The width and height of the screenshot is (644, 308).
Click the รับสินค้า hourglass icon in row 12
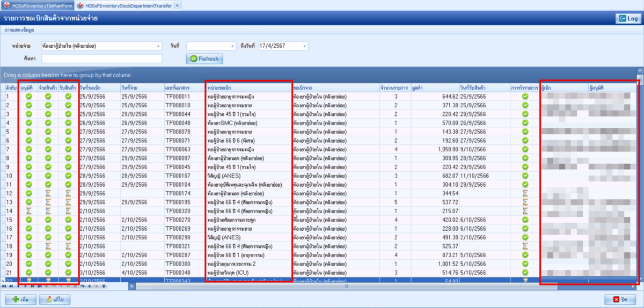click(68, 193)
